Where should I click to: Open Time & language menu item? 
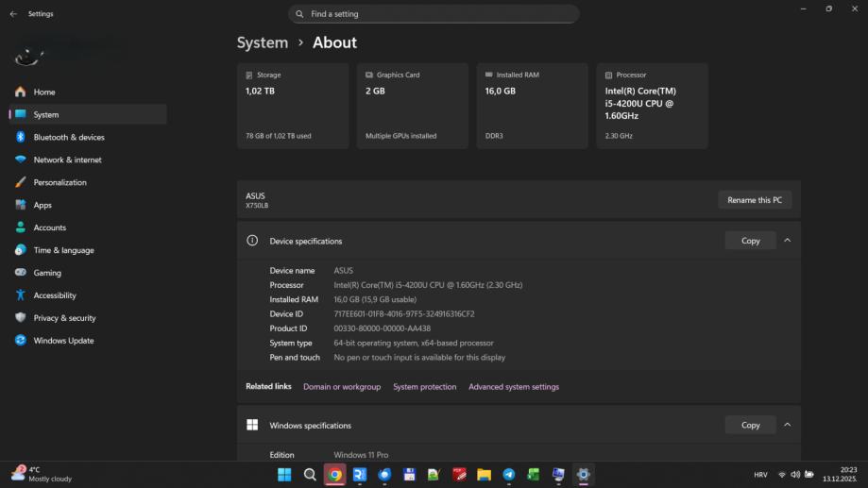tap(63, 250)
